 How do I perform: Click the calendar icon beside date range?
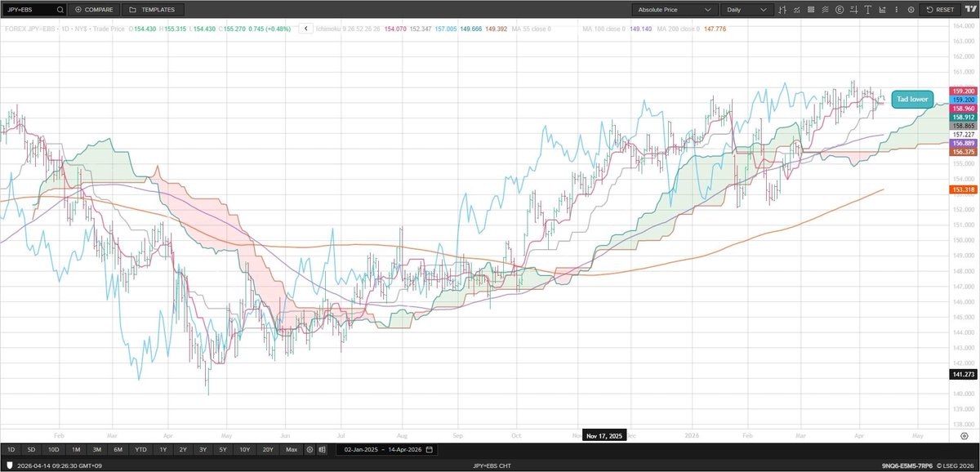[x=430, y=449]
